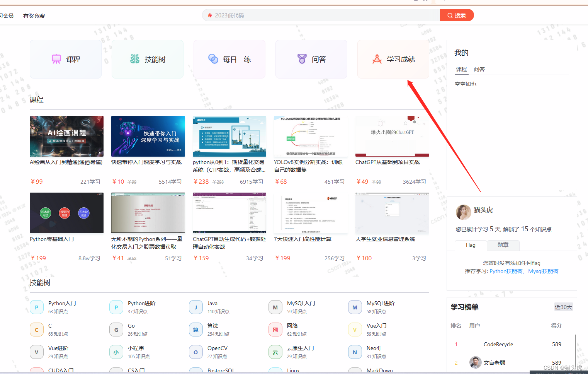The height and width of the screenshot is (374, 588).
Task: Click the MySQL进阶 M badge icon
Action: click(x=355, y=307)
